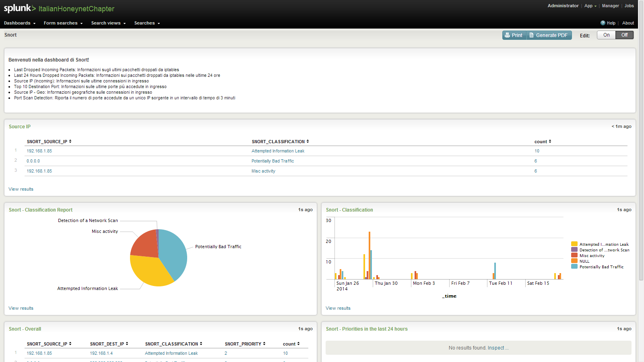Click Misc activity in Source IP table

point(264,171)
